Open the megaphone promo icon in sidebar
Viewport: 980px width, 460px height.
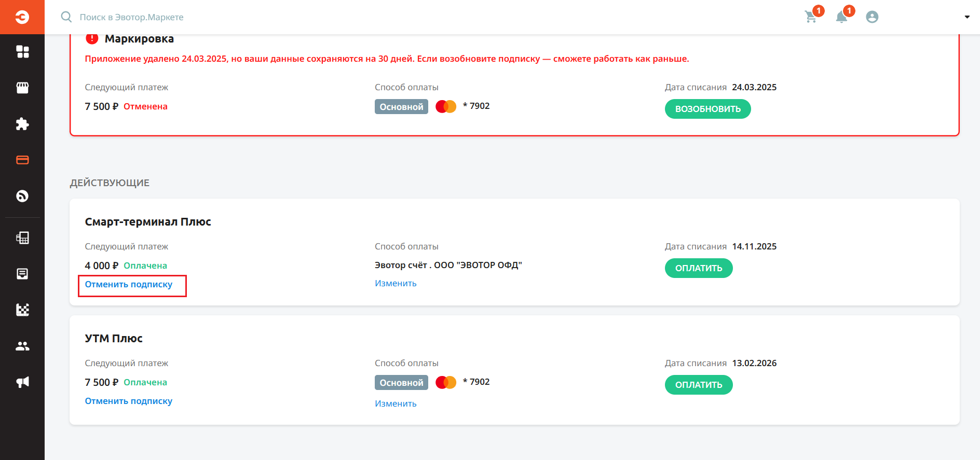(22, 382)
